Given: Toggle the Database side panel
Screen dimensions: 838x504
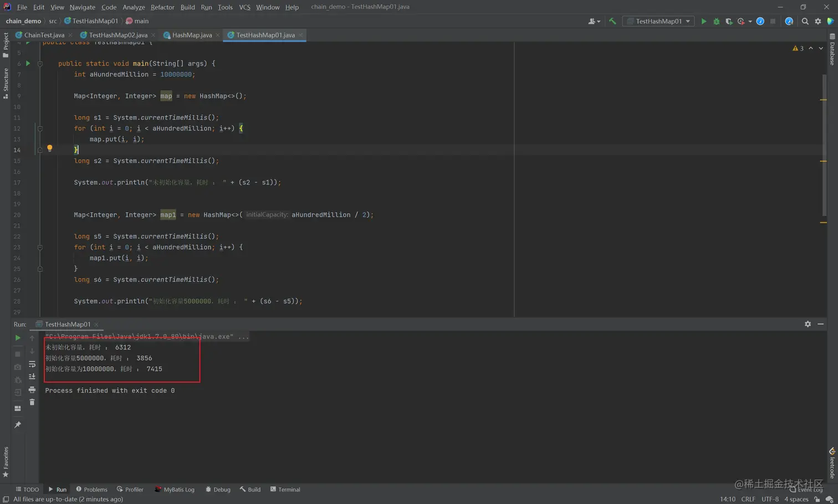Looking at the screenshot, I should tap(832, 50).
